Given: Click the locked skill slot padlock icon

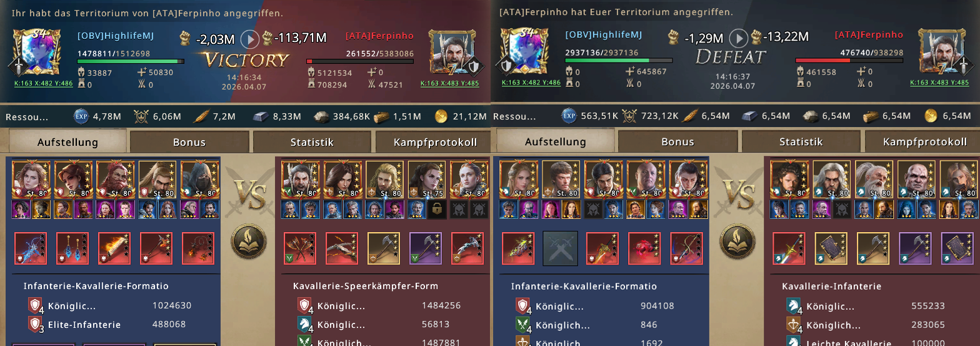Looking at the screenshot, I should (x=436, y=210).
